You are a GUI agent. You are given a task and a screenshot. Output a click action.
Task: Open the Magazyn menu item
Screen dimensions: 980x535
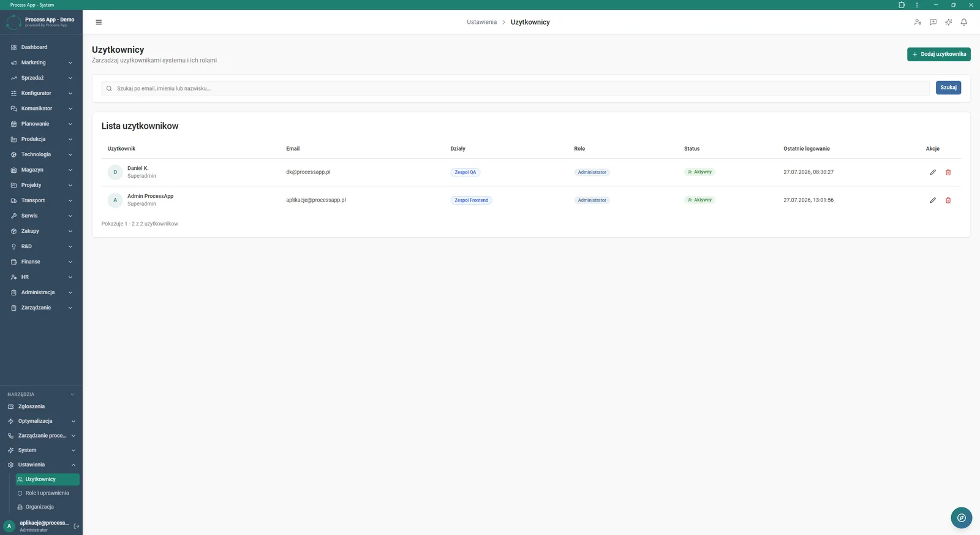pos(41,170)
